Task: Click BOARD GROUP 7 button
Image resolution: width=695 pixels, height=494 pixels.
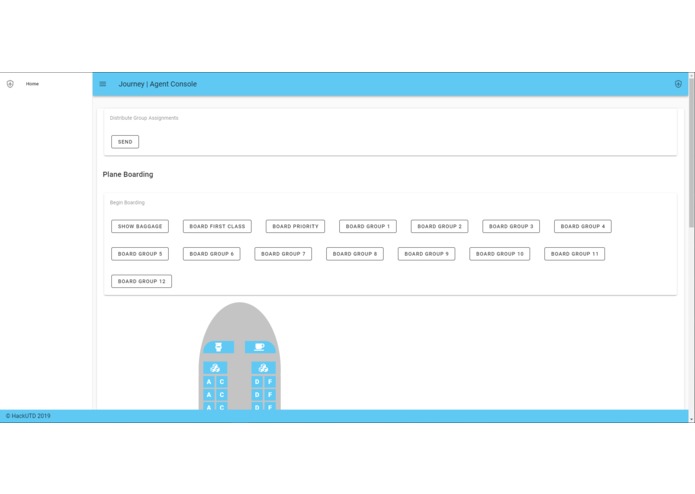Action: click(283, 254)
